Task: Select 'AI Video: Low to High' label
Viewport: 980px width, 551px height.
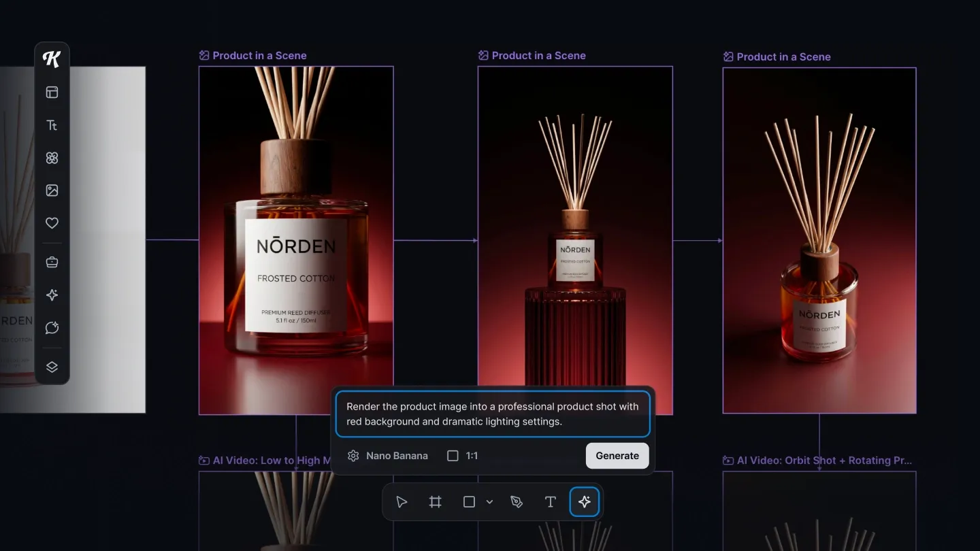Action: point(272,461)
